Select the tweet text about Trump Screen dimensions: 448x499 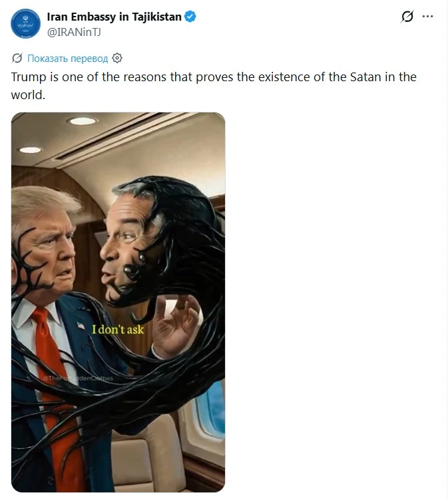[x=214, y=86]
